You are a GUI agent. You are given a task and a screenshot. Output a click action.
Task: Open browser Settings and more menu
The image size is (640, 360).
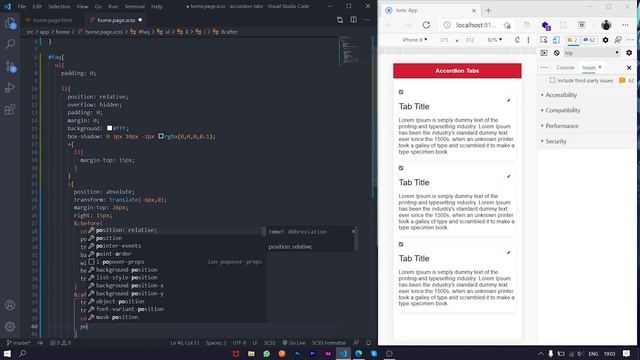pyautogui.click(x=625, y=25)
